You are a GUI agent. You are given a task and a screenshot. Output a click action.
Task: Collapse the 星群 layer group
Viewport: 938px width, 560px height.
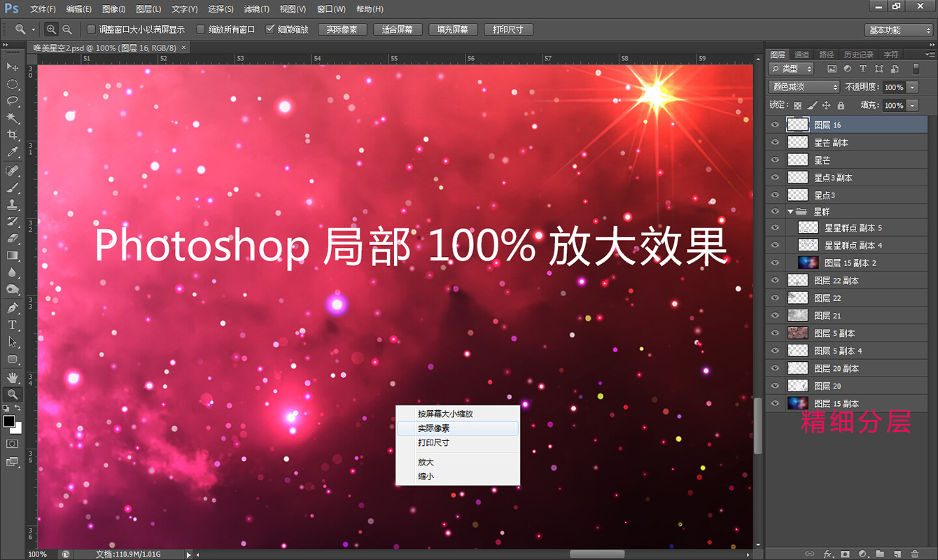point(791,211)
